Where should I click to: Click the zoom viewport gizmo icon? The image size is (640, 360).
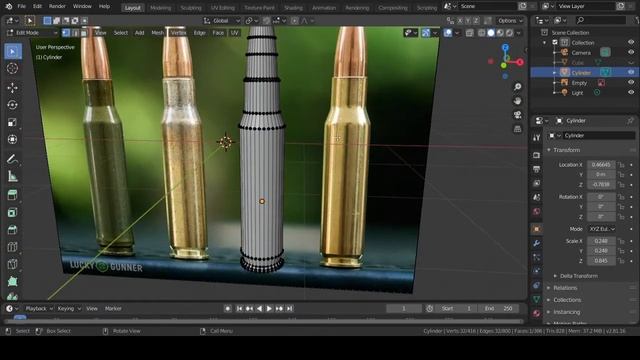point(518,87)
